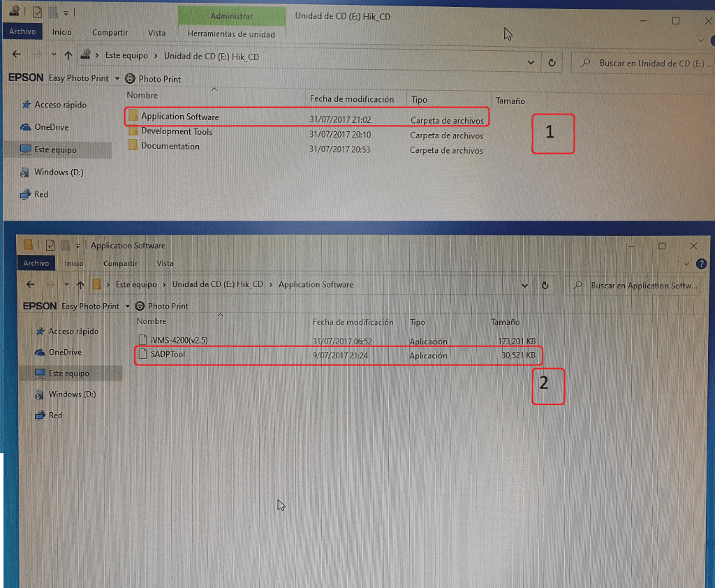Viewport: 715px width, 588px height.
Task: Open the Archivo menu in the bottom window
Action: pos(36,264)
